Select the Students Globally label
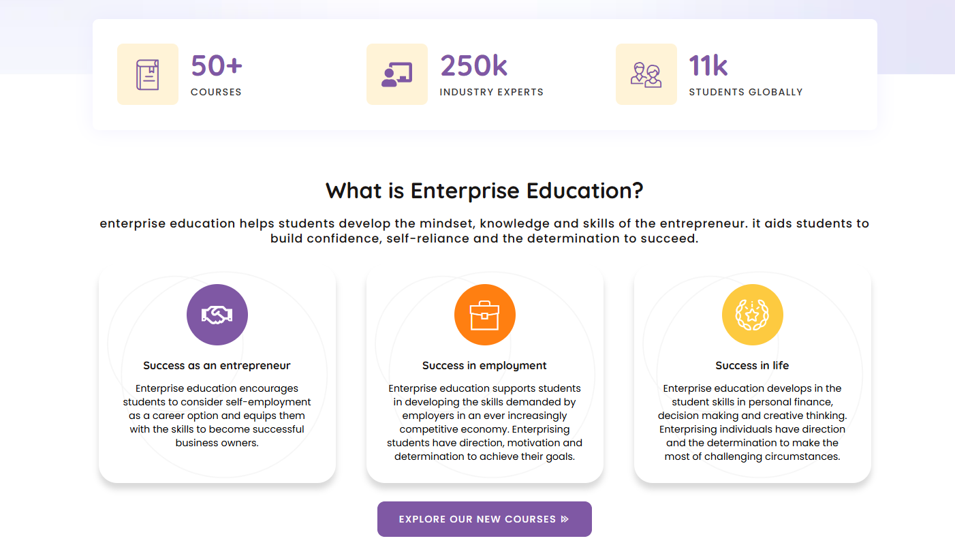955x560 pixels. [x=746, y=92]
